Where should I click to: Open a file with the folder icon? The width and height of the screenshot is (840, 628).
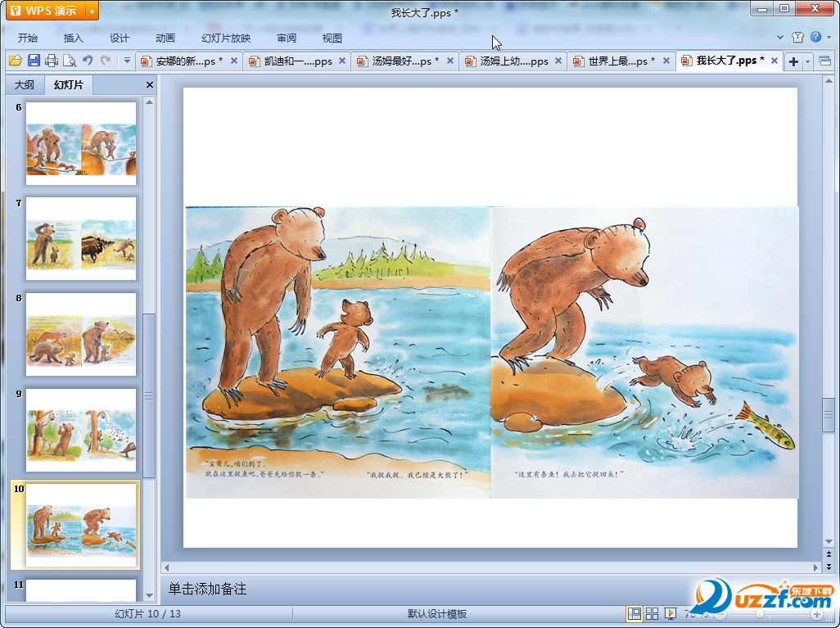click(15, 61)
